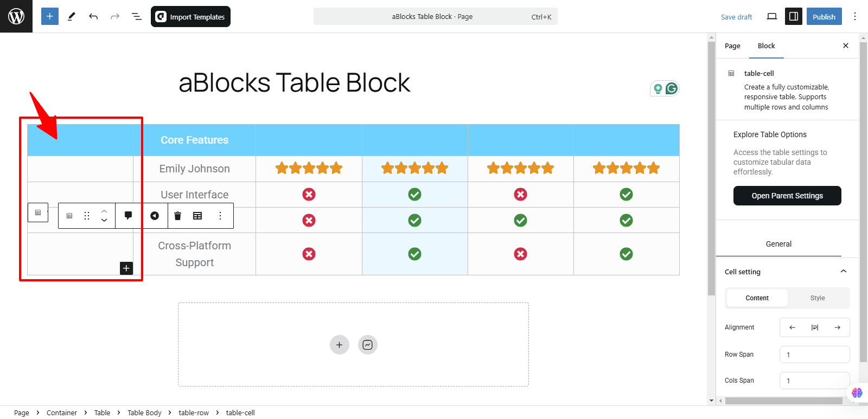The height and width of the screenshot is (419, 868).
Task: Toggle the settings sidebar panel icon
Action: click(793, 16)
